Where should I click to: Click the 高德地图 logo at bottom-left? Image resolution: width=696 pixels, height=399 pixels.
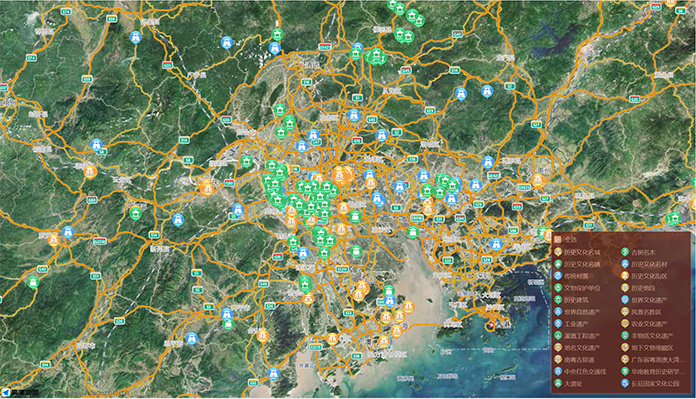pos(20,393)
